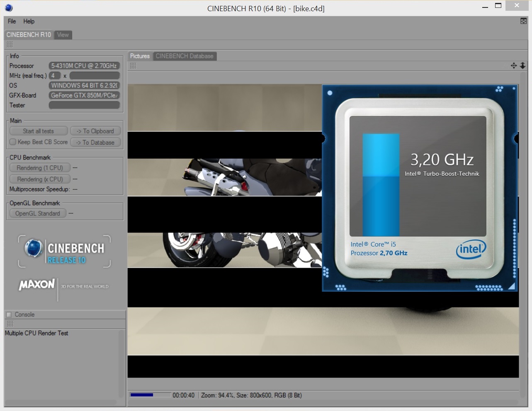532x411 pixels.
Task: Click the MHz frequency value field
Action: point(95,75)
